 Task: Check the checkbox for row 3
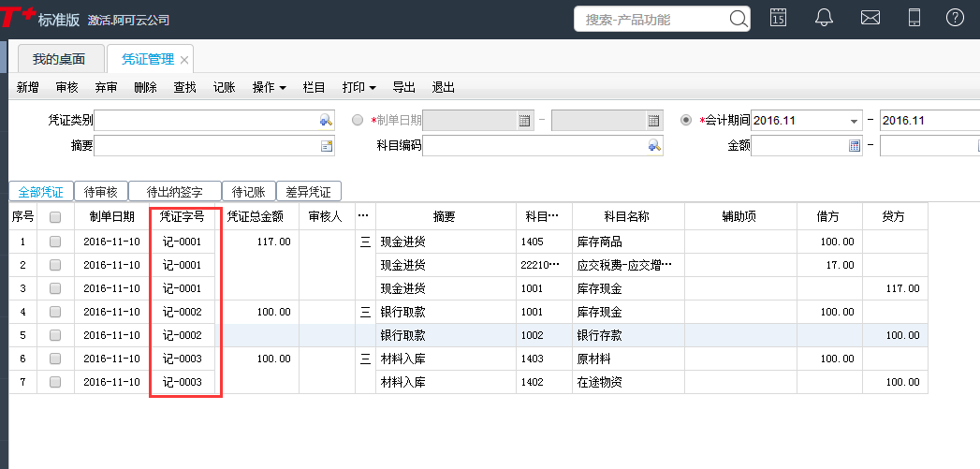[55, 288]
